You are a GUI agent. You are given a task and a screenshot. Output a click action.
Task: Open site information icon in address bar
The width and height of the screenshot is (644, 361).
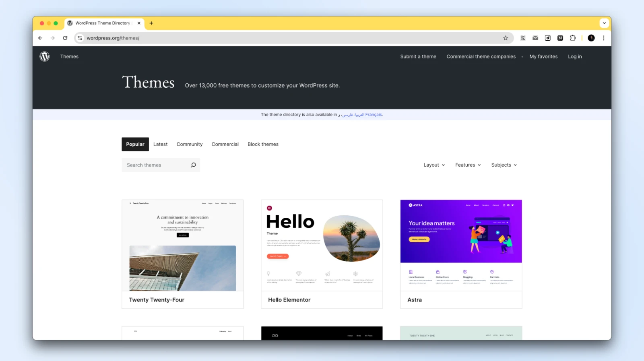[80, 38]
